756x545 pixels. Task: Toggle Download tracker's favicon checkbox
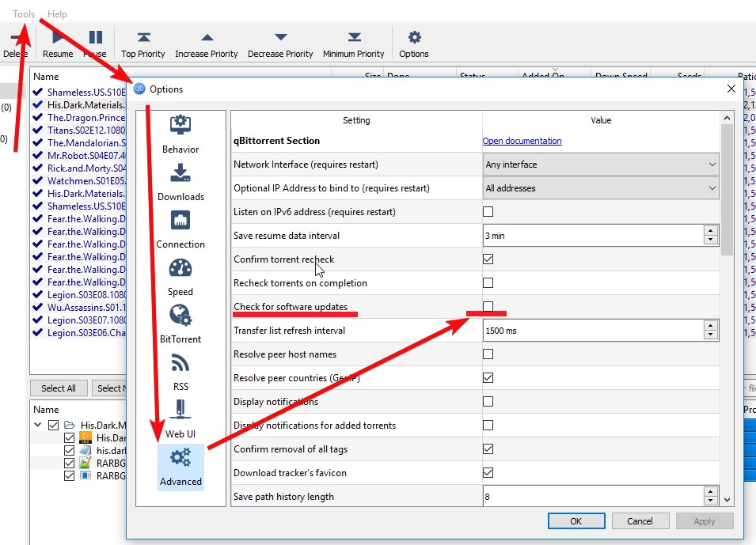tap(488, 473)
